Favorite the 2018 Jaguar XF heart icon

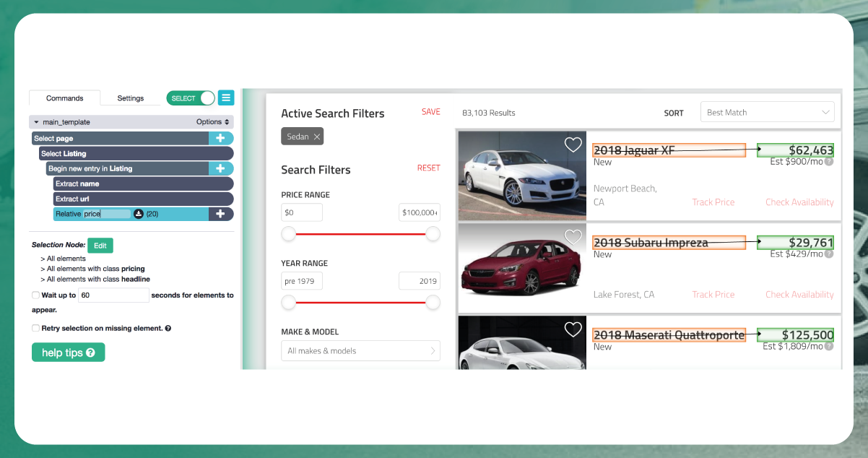tap(573, 144)
